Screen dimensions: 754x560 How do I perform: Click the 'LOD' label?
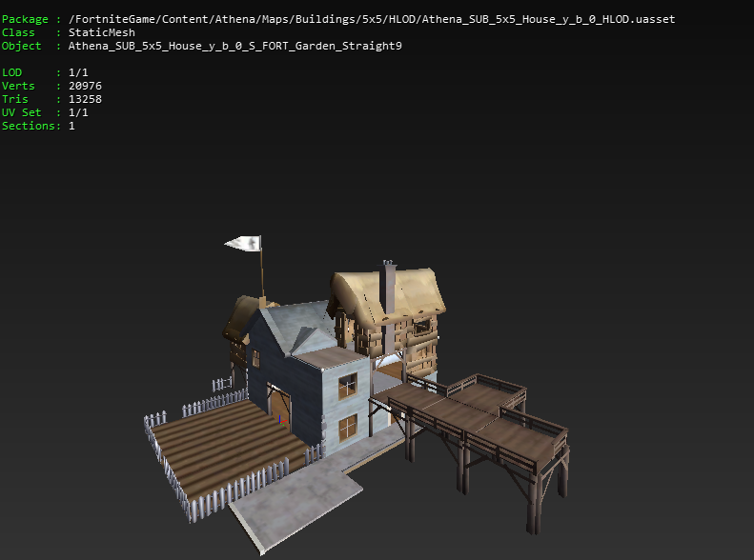pyautogui.click(x=12, y=72)
